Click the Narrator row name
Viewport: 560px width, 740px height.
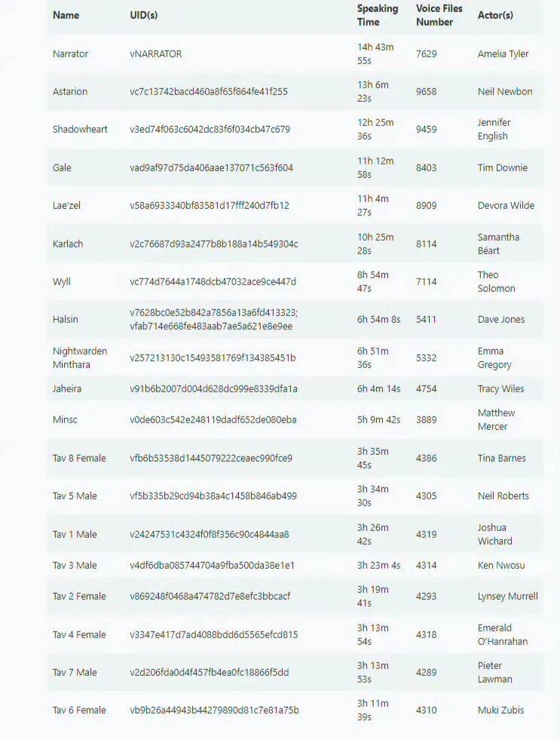[x=70, y=54]
